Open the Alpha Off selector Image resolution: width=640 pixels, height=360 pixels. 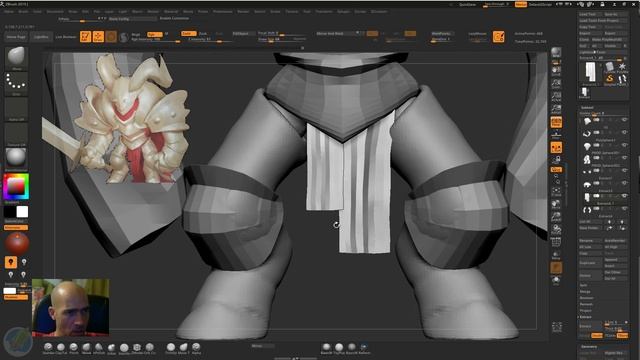(x=16, y=109)
